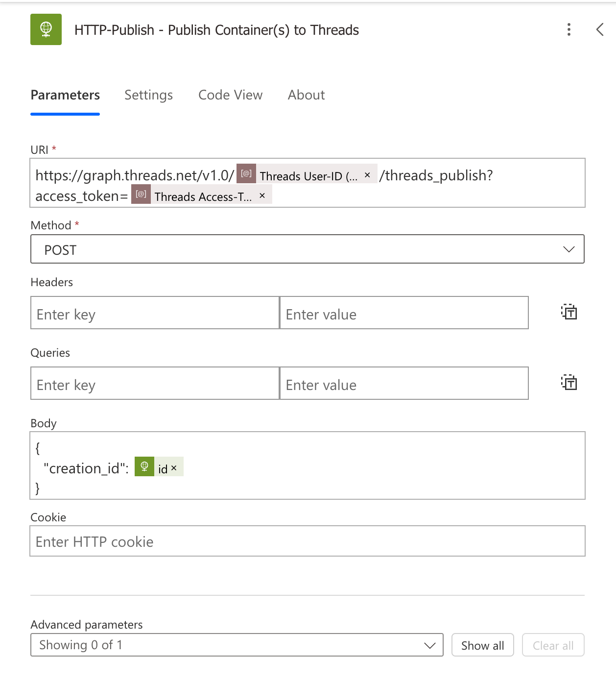Collapse the panel with the left chevron
The width and height of the screenshot is (616, 683).
(x=600, y=29)
